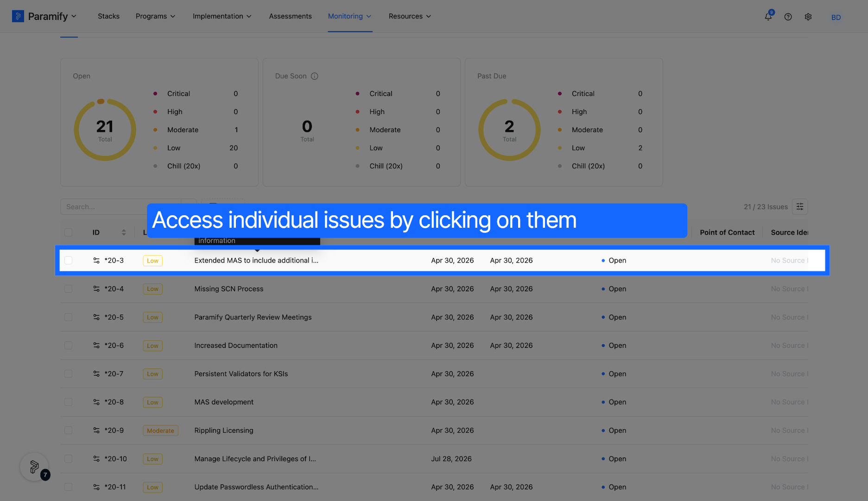The height and width of the screenshot is (501, 868).
Task: Expand the Implementation menu
Action: 222,16
